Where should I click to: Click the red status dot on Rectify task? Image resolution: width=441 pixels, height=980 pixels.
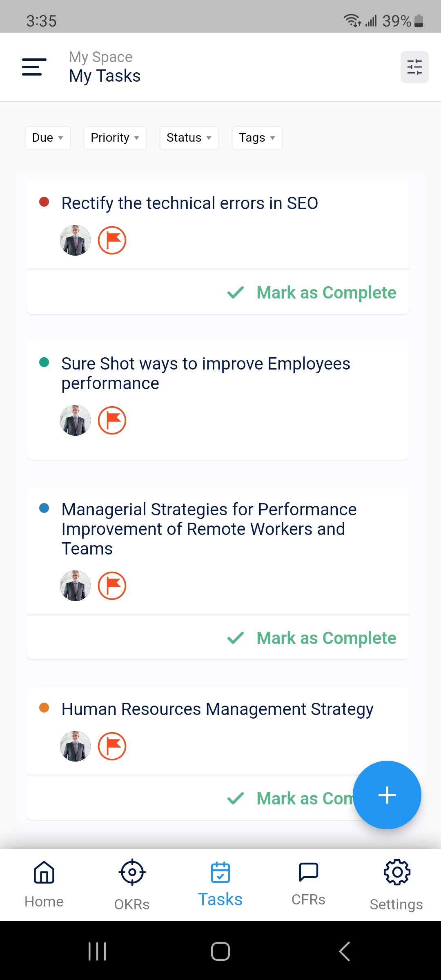pyautogui.click(x=44, y=202)
